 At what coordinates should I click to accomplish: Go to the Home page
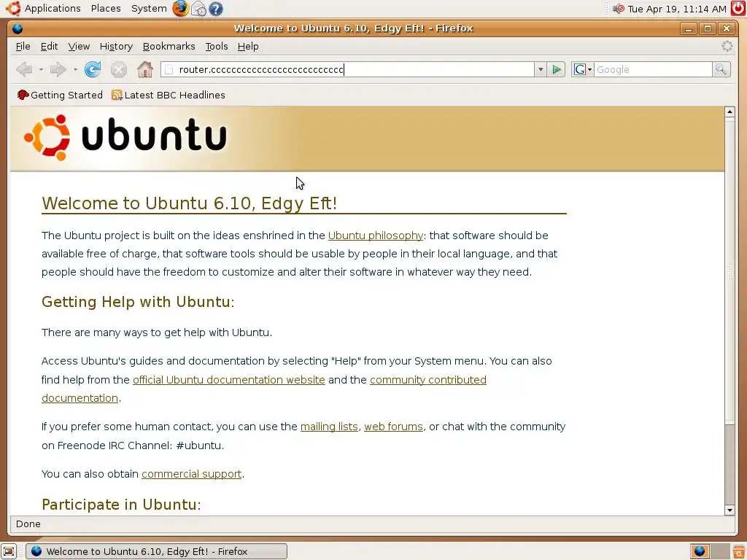point(145,69)
